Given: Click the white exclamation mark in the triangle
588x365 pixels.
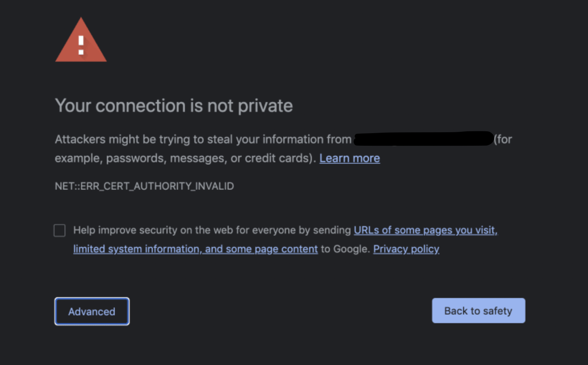Looking at the screenshot, I should (x=81, y=45).
